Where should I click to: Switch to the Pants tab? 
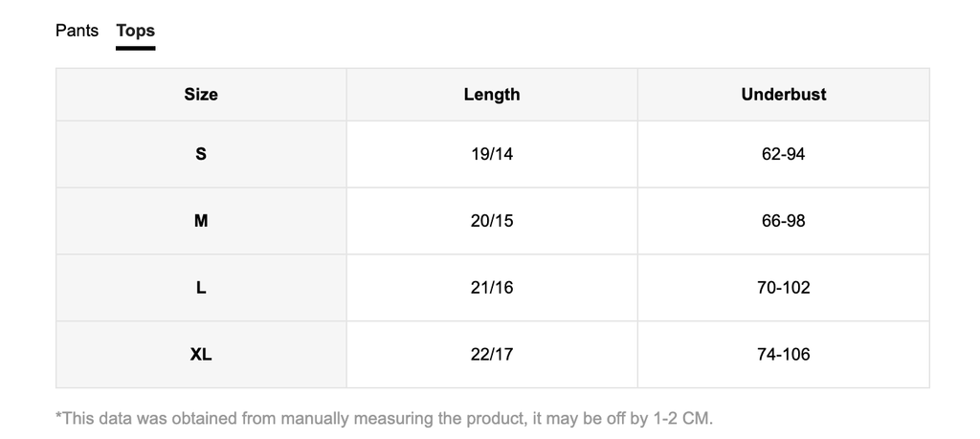coord(77,31)
